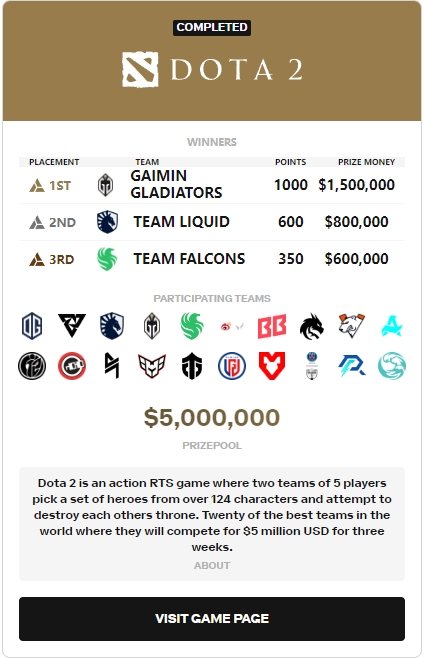Open the Team Spirit dragon logo

click(x=311, y=326)
